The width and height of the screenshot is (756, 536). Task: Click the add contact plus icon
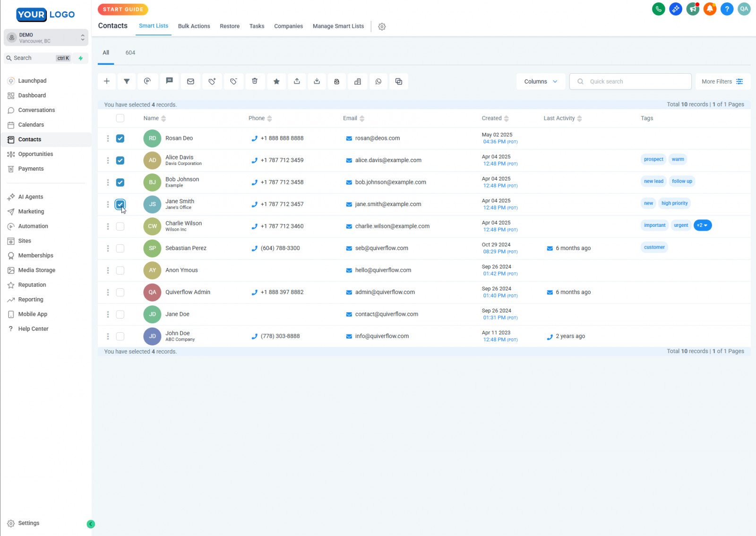[x=107, y=81]
